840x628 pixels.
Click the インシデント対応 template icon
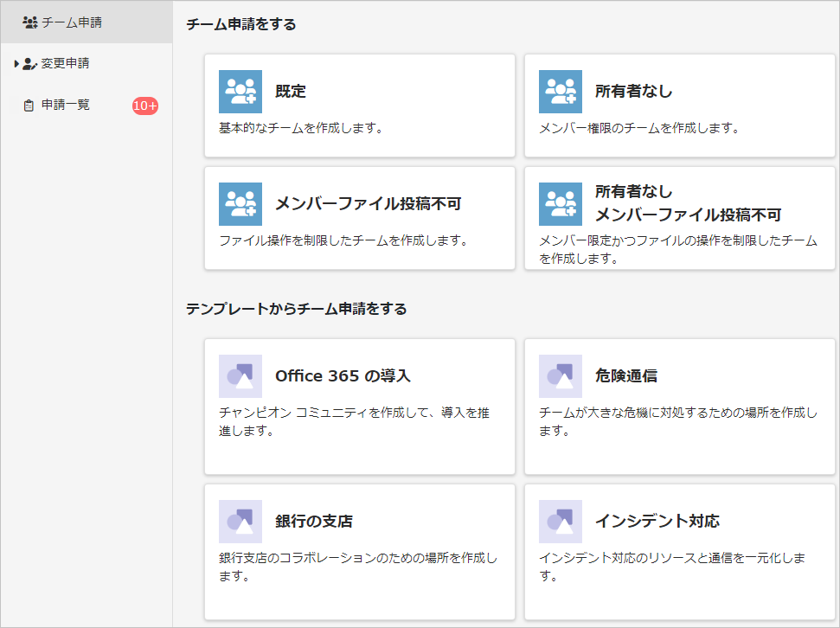coord(562,522)
